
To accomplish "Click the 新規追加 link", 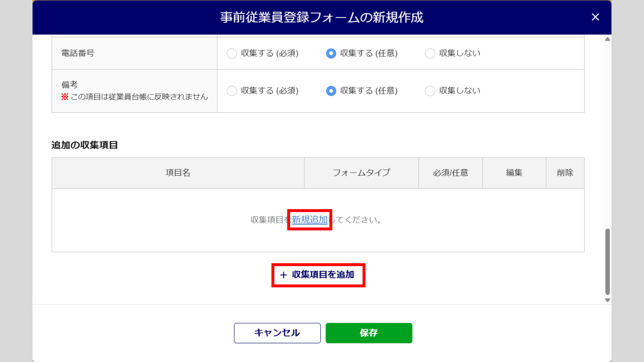I will point(309,220).
